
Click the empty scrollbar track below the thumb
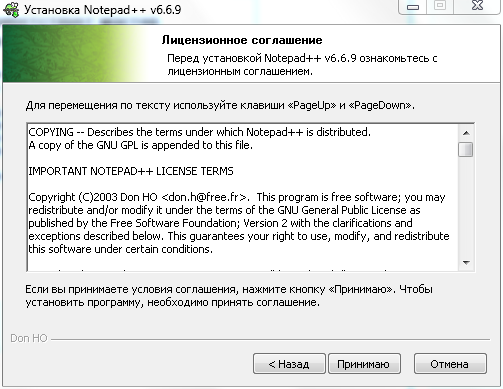click(466, 206)
